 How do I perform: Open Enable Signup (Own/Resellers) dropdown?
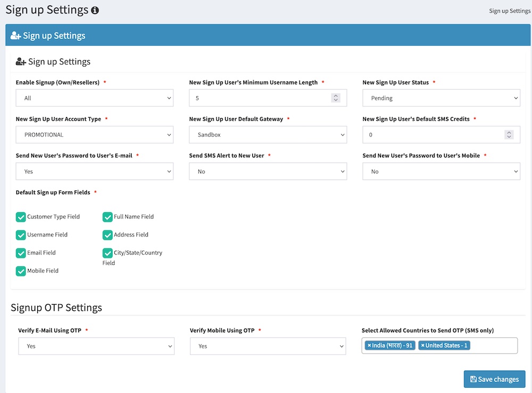point(94,98)
